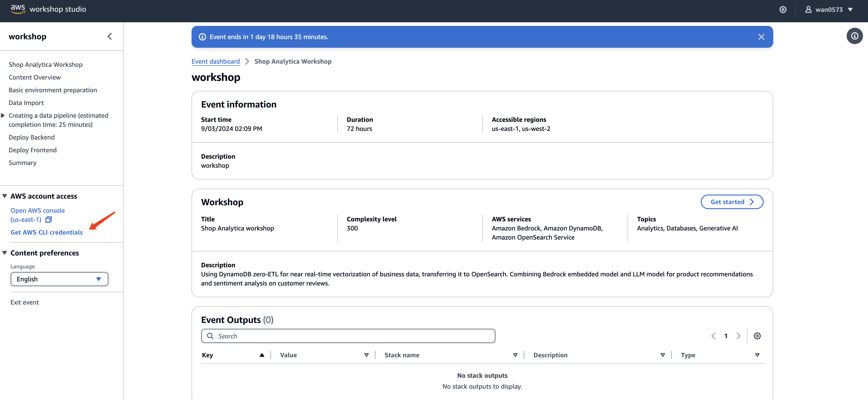Image resolution: width=868 pixels, height=400 pixels.
Task: Open the Language dropdown set to English
Action: tap(59, 279)
